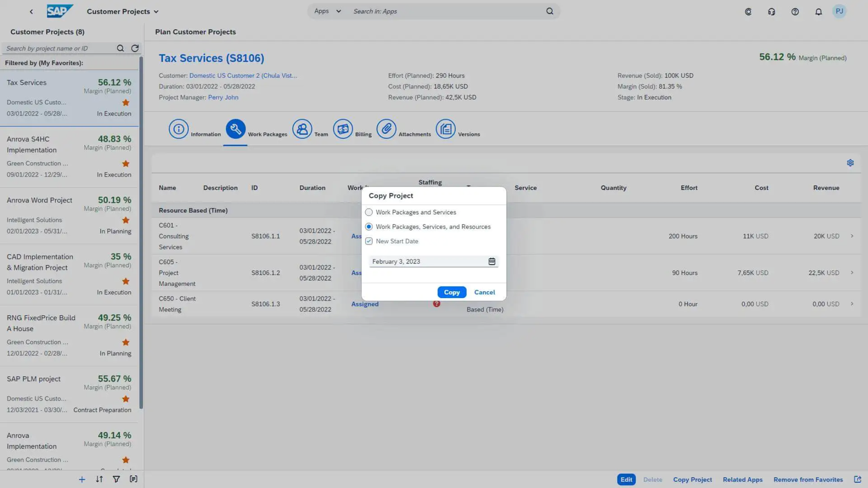Switch to the Versions tab
Image resolution: width=868 pixels, height=488 pixels.
pyautogui.click(x=446, y=129)
